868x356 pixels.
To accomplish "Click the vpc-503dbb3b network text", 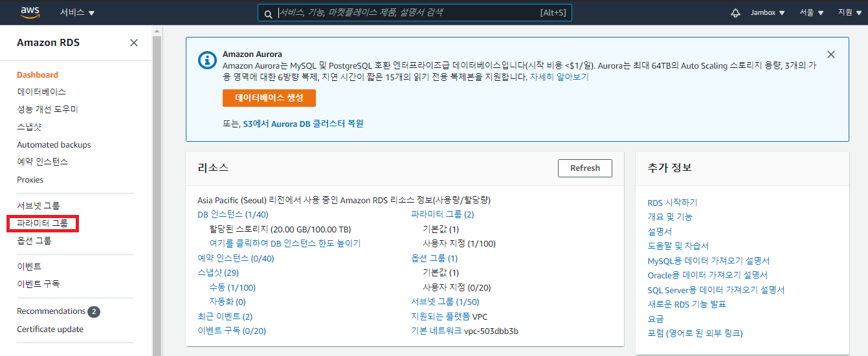I will [491, 331].
